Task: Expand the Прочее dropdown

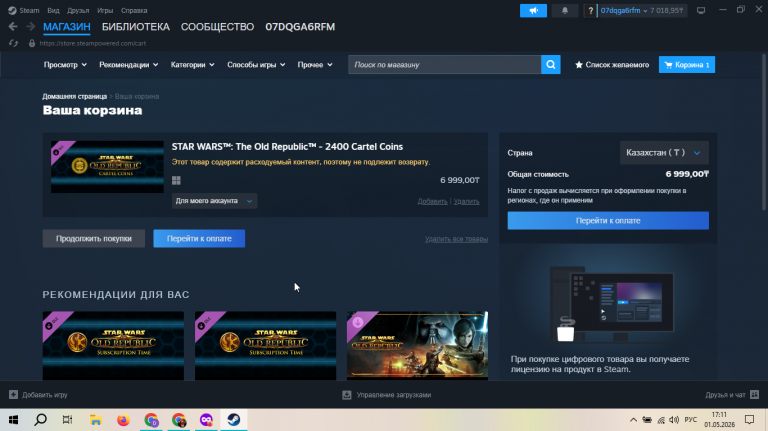Action: 315,65
